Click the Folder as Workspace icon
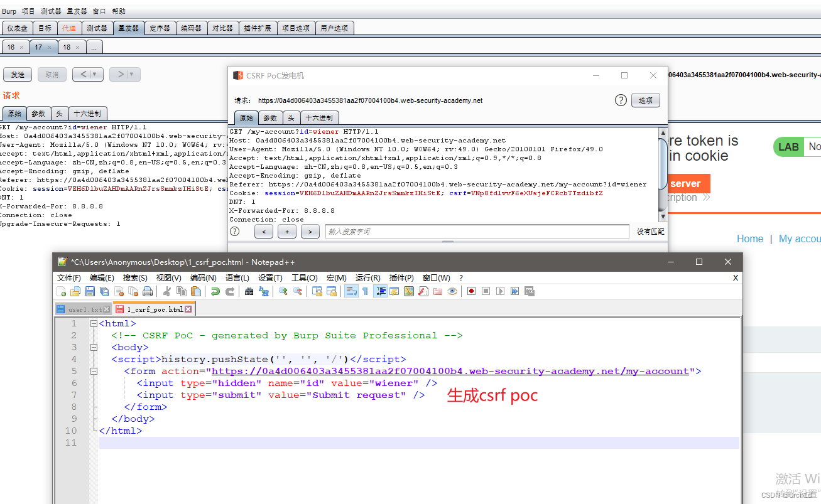This screenshot has height=504, width=821. [438, 291]
